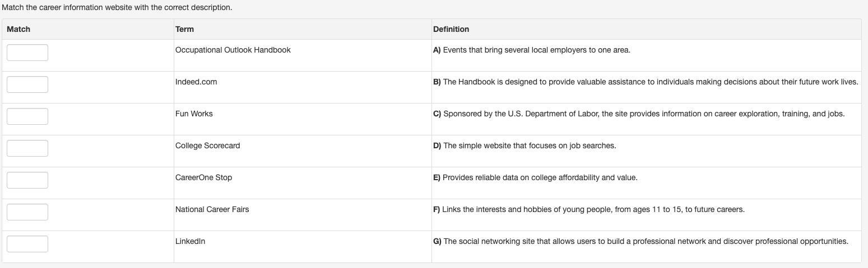Click the Definition column header

pos(451,29)
